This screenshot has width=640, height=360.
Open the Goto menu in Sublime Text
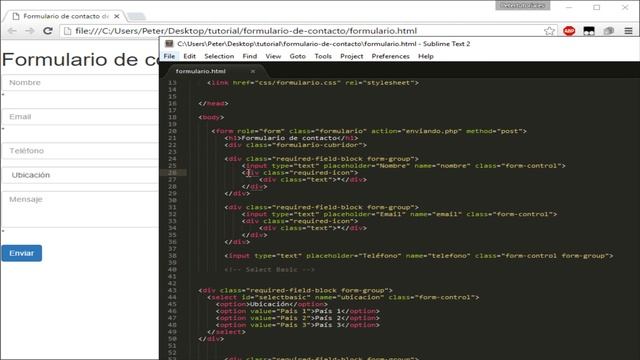[298, 56]
